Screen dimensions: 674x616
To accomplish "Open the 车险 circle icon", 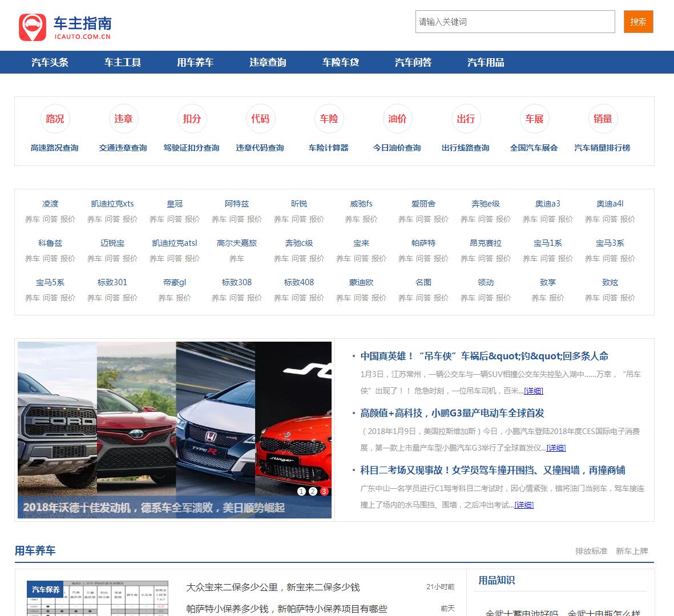I will [x=329, y=119].
